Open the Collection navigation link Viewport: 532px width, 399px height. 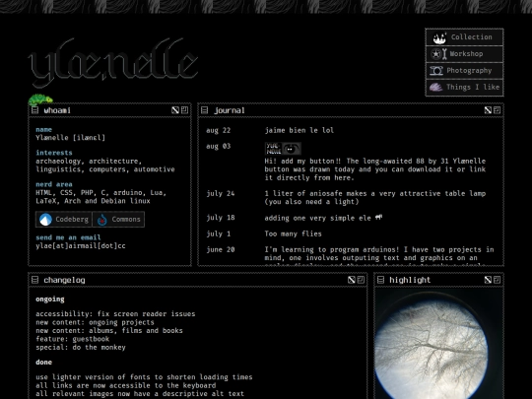pos(464,37)
